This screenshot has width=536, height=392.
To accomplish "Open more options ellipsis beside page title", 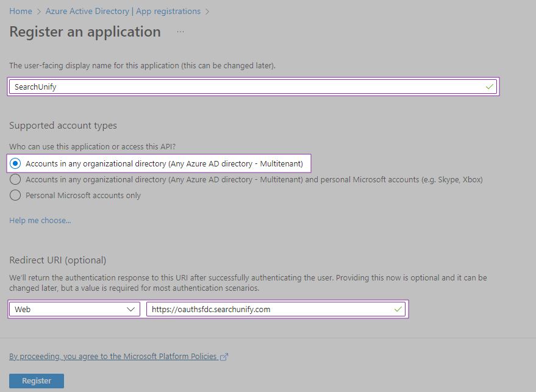I will [x=180, y=31].
